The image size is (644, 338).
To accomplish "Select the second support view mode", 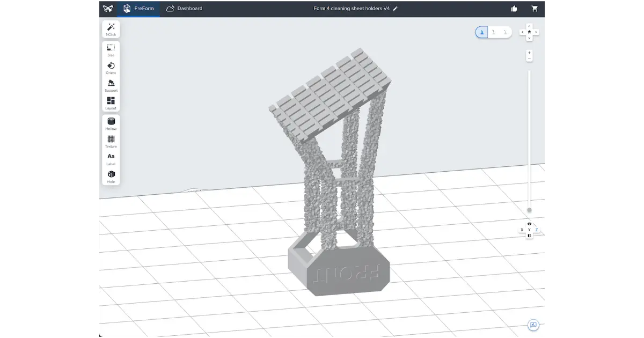I will pyautogui.click(x=494, y=32).
